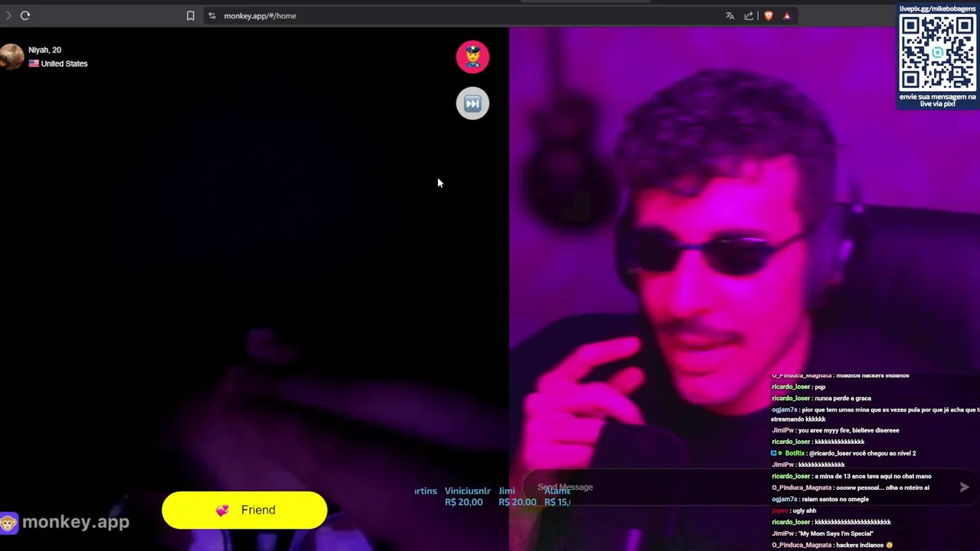
Task: Click 'ralam santos no omegle' chat message
Action: click(820, 499)
